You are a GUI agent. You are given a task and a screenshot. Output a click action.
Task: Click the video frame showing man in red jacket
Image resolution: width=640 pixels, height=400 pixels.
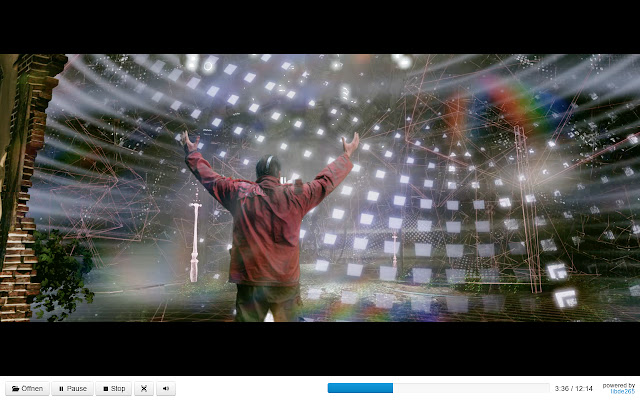click(x=320, y=188)
